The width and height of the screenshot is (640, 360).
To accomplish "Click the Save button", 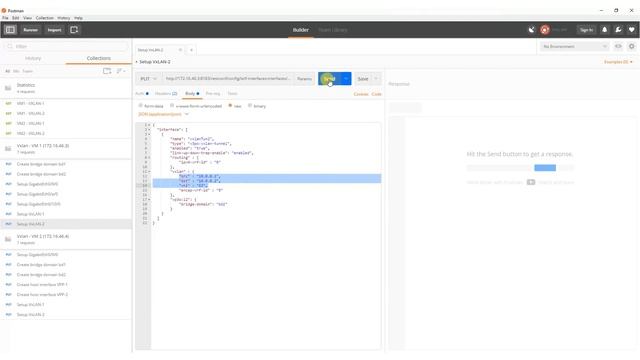I will click(363, 79).
